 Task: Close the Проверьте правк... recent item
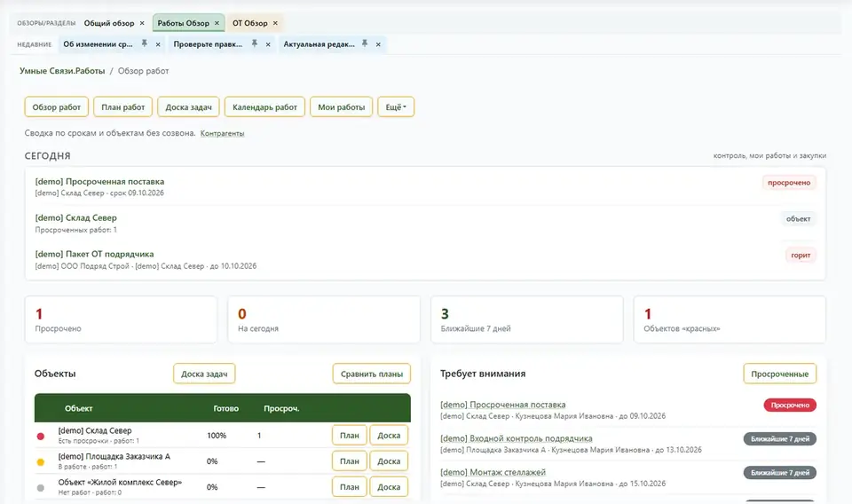[268, 44]
